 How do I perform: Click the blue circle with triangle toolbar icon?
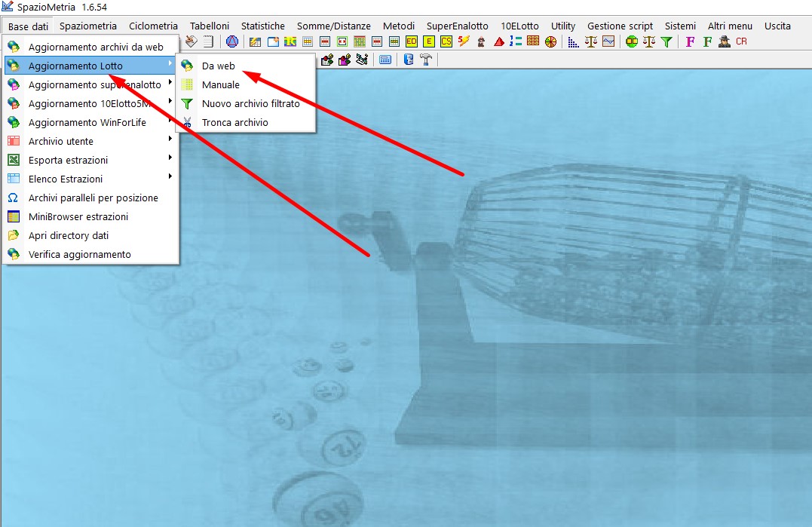click(x=232, y=41)
